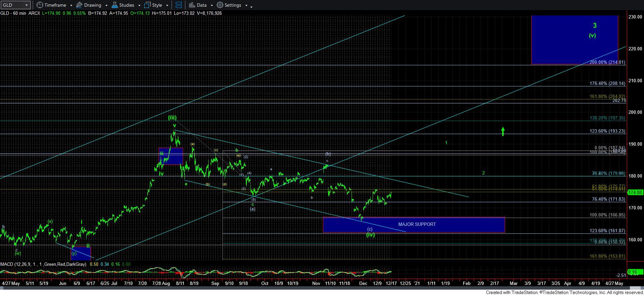Click the green (v) label in target box
Viewport: 644px width, 295px height.
592,35
